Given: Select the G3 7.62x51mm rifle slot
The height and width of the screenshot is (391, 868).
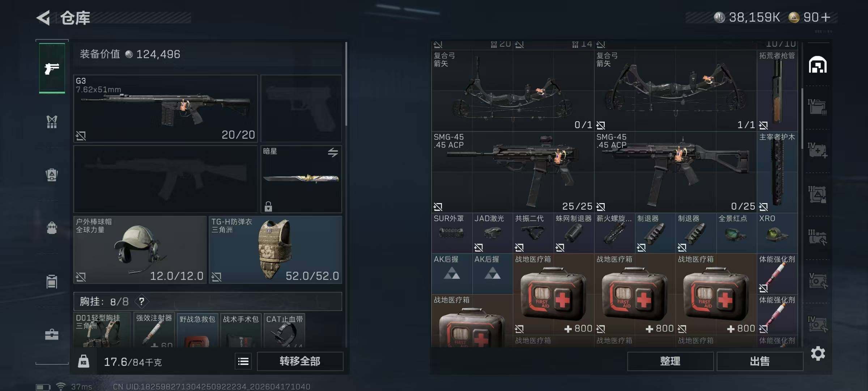Looking at the screenshot, I should tap(165, 108).
